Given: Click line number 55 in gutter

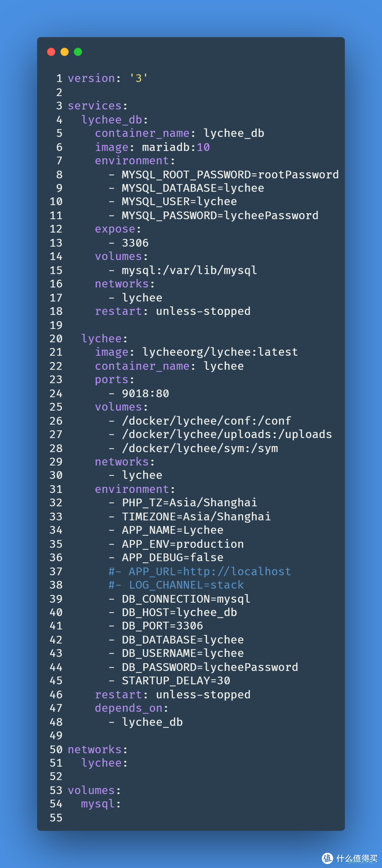Looking at the screenshot, I should tap(56, 818).
